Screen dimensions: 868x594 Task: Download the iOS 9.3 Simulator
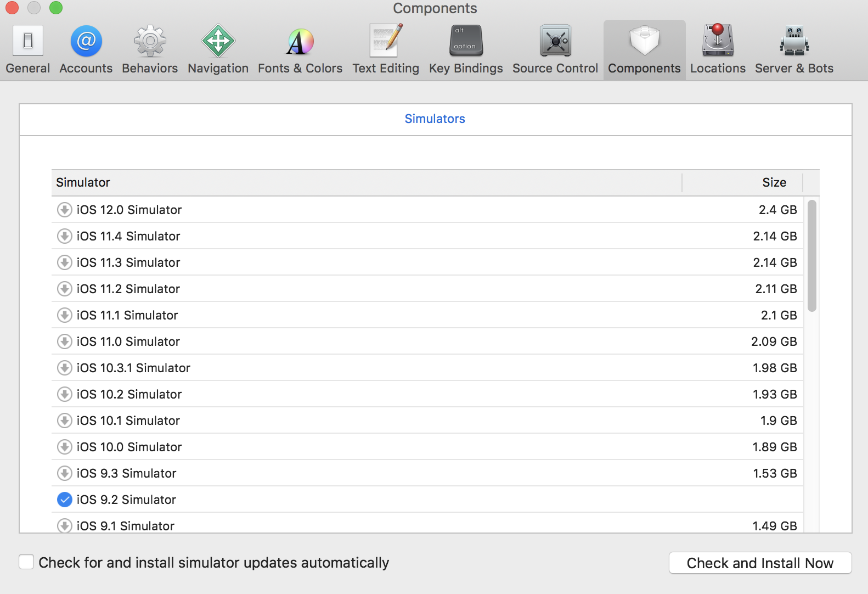click(65, 473)
